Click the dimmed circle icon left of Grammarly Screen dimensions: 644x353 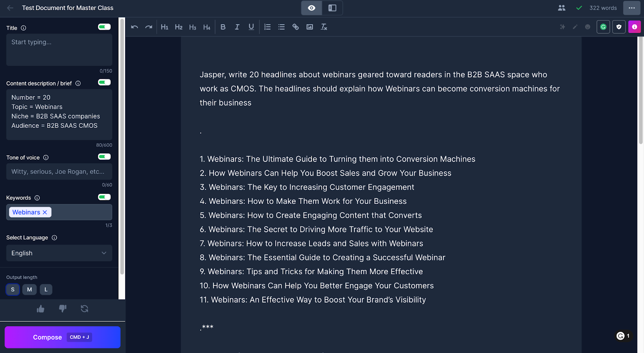tap(588, 27)
